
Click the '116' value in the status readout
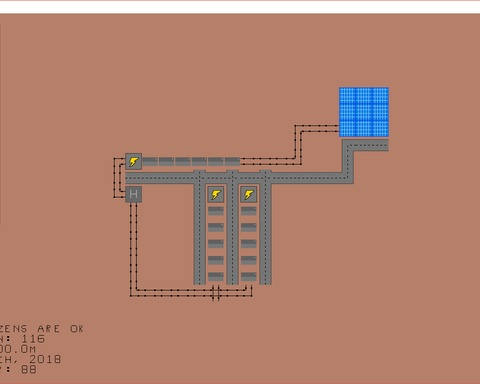pyautogui.click(x=33, y=339)
